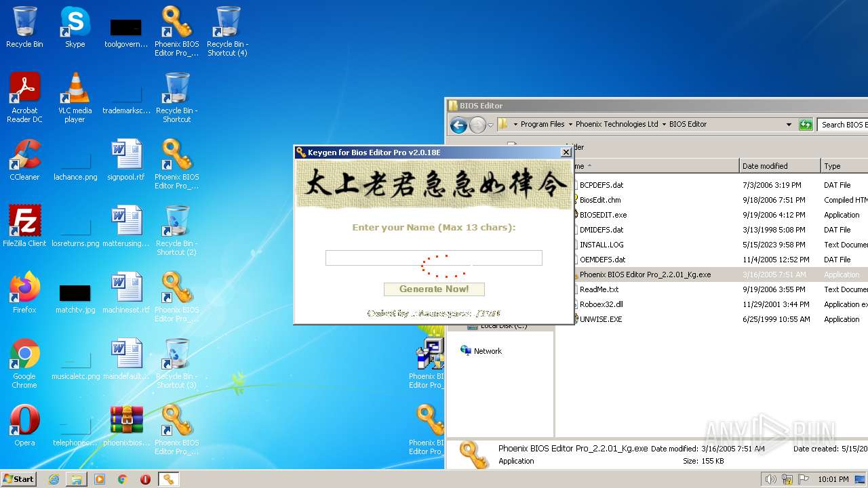Click the volume icon in system tray
Image resolution: width=868 pixels, height=488 pixels.
[770, 479]
